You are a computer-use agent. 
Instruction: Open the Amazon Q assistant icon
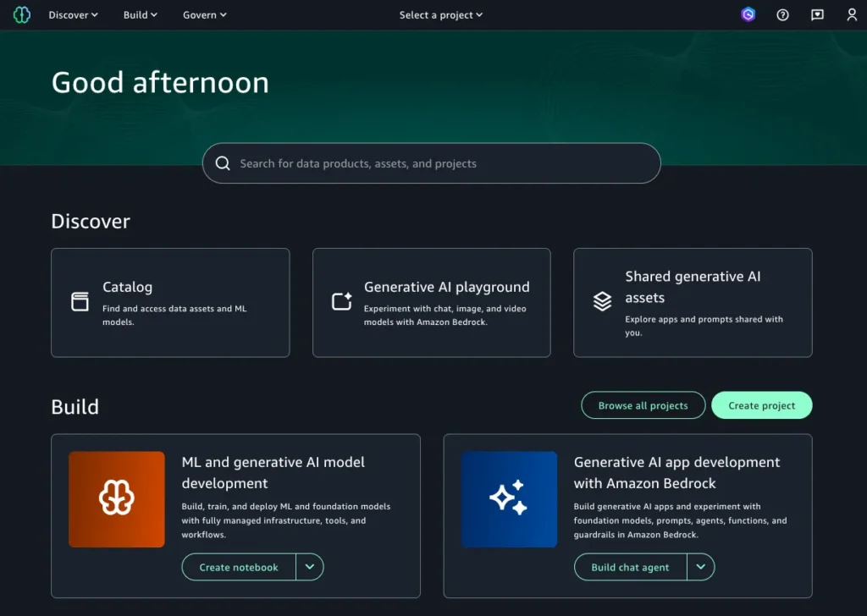(748, 14)
